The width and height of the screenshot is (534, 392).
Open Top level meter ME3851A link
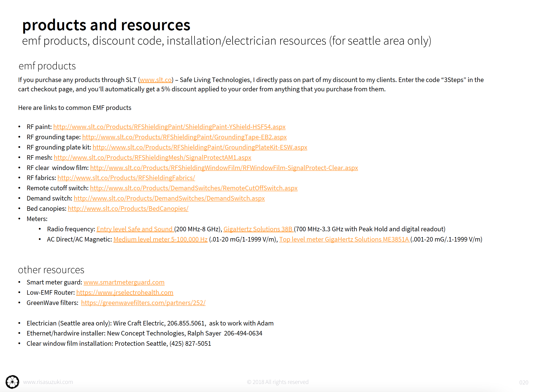[344, 239]
